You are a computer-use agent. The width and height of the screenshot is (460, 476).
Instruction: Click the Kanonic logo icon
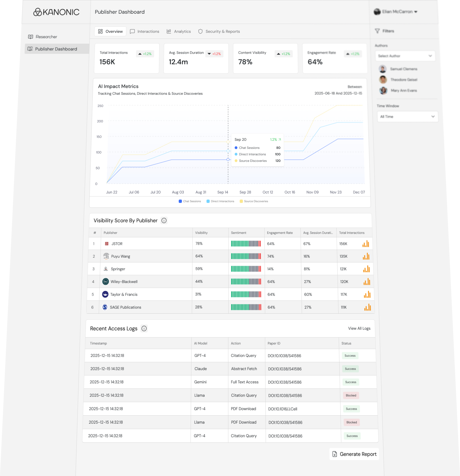[38, 12]
